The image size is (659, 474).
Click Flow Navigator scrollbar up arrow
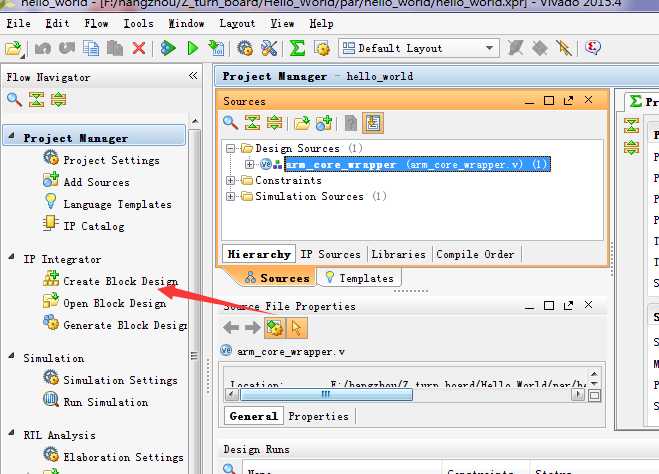coord(195,121)
